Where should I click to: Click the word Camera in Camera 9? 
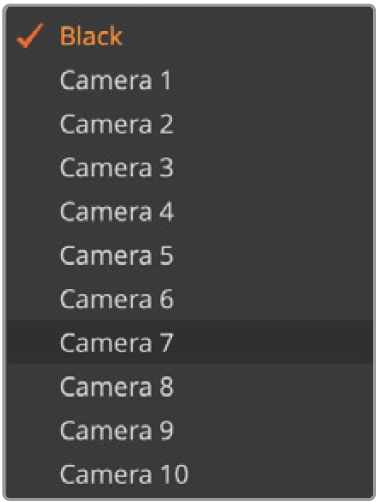pyautogui.click(x=106, y=430)
